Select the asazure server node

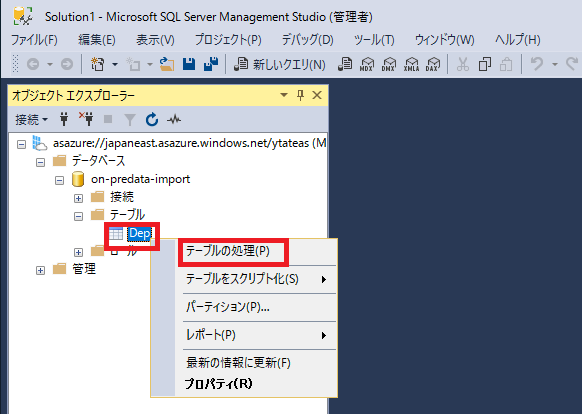point(189,143)
